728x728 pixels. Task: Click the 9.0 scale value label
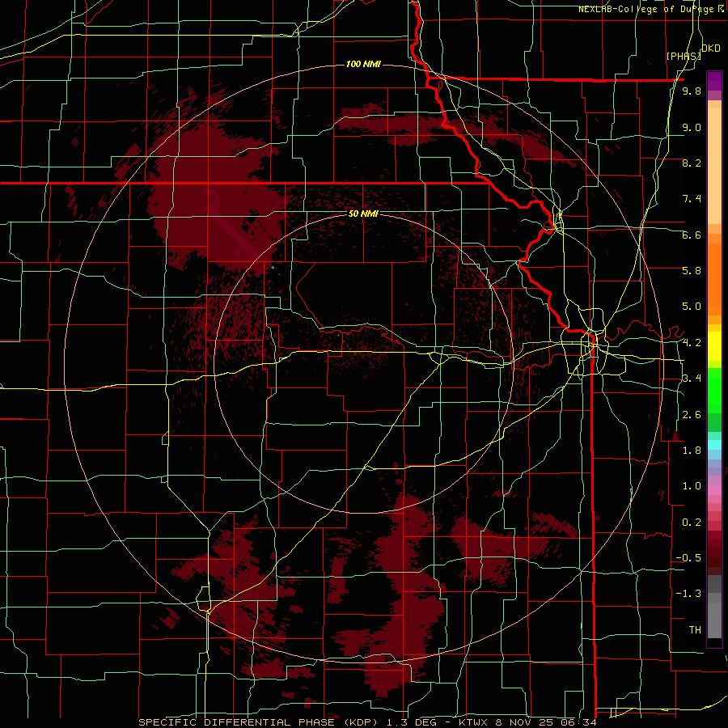click(692, 127)
